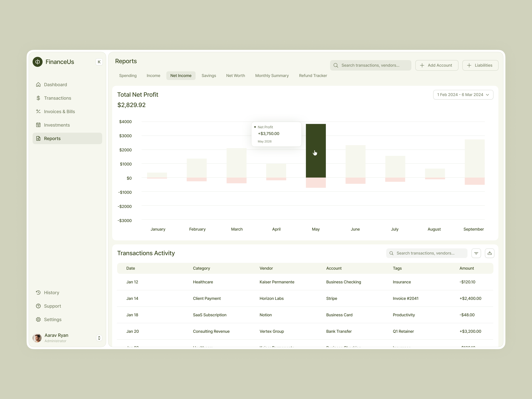Expand the account switcher beside Aarav Ryan

[x=99, y=338]
